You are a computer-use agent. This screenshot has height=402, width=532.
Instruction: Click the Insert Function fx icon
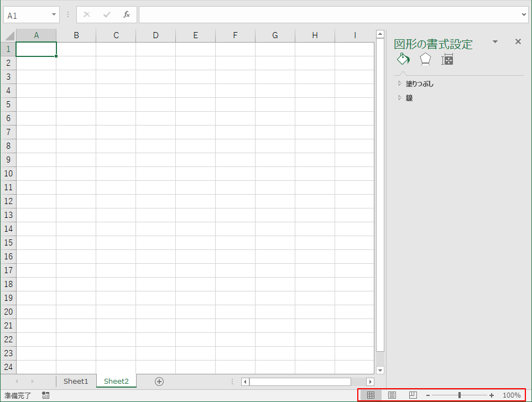coord(127,14)
